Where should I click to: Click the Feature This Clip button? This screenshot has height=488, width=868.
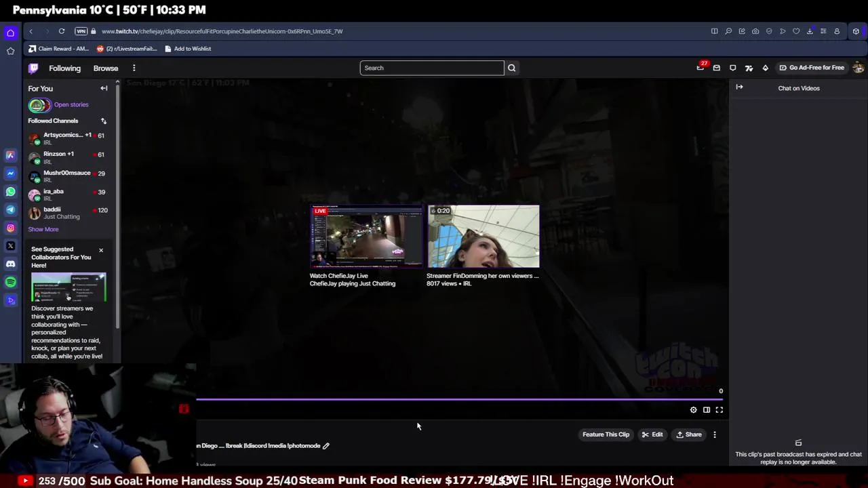tap(606, 434)
